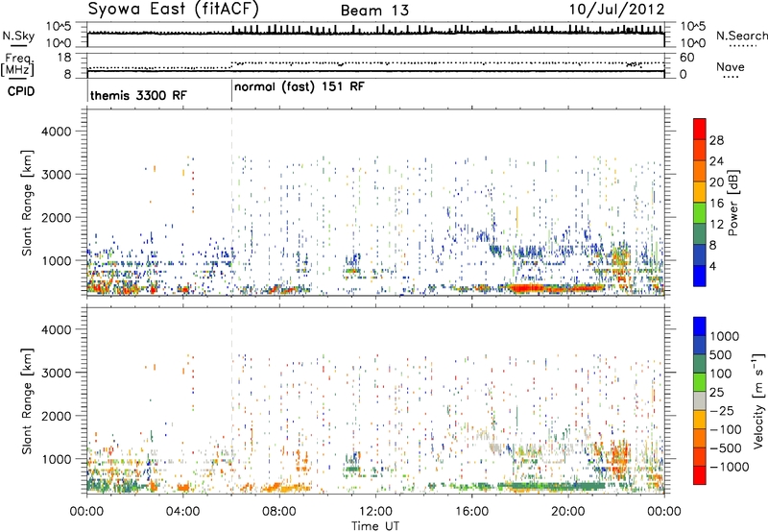Select the 'normal (fast) 151 RF' CPID entry
The height and width of the screenshot is (532, 768).
300,87
